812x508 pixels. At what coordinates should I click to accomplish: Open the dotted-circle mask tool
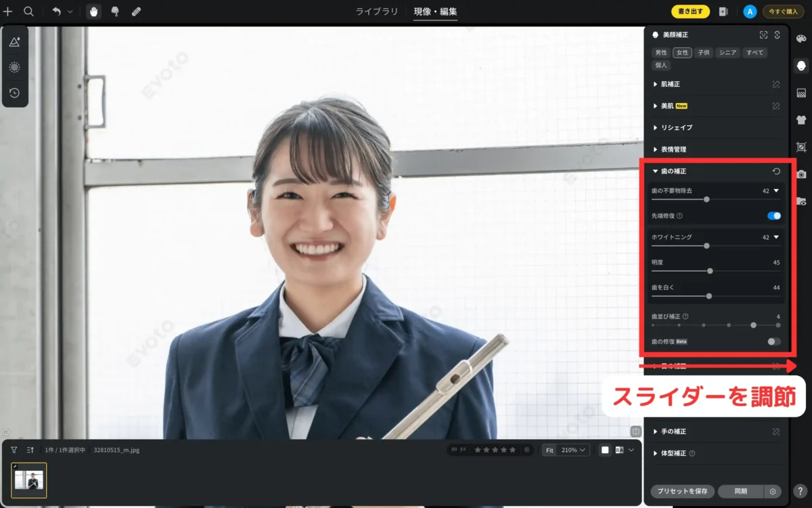pyautogui.click(x=14, y=67)
